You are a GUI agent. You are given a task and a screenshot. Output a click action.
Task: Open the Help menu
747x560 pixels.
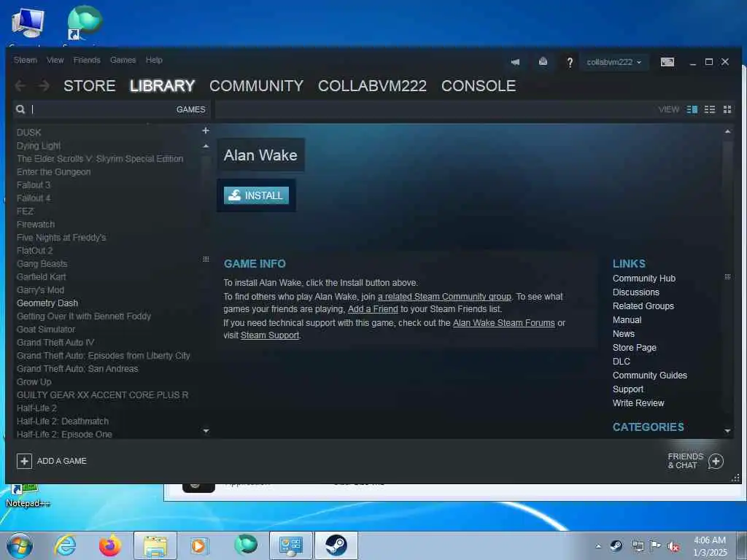tap(154, 60)
